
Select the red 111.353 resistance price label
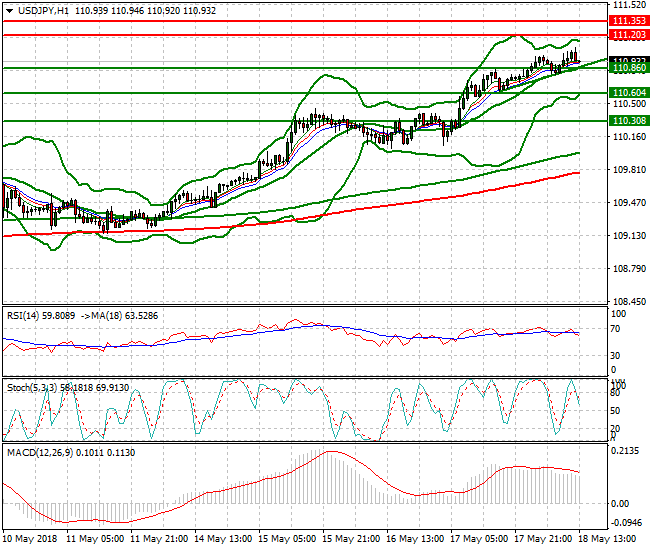[x=629, y=21]
